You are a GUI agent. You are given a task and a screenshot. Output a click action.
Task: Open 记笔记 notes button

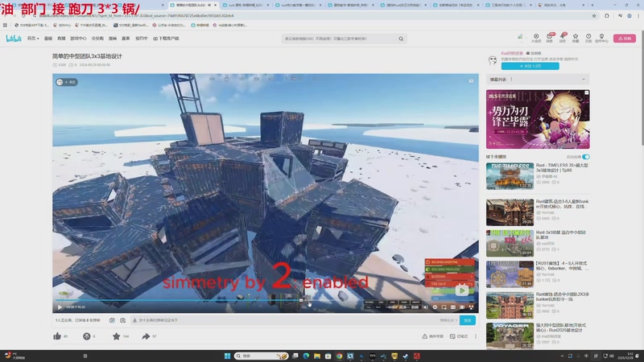coord(459,336)
